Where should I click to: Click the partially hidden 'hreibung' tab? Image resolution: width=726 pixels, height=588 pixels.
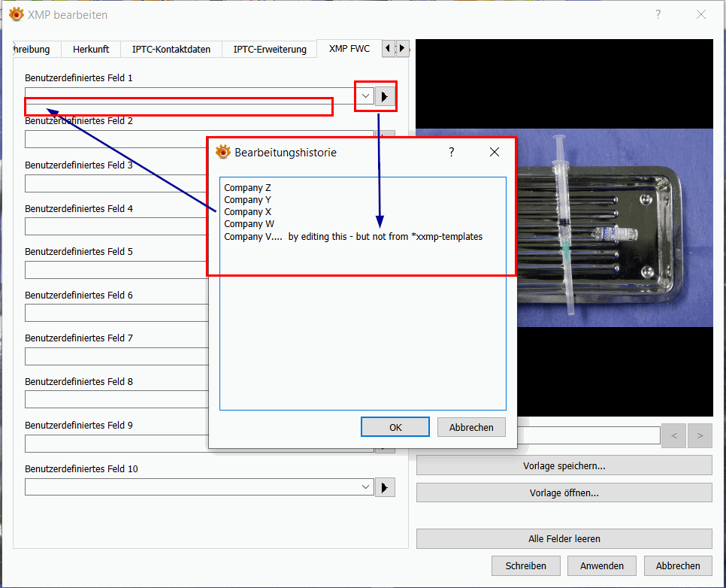click(x=37, y=49)
